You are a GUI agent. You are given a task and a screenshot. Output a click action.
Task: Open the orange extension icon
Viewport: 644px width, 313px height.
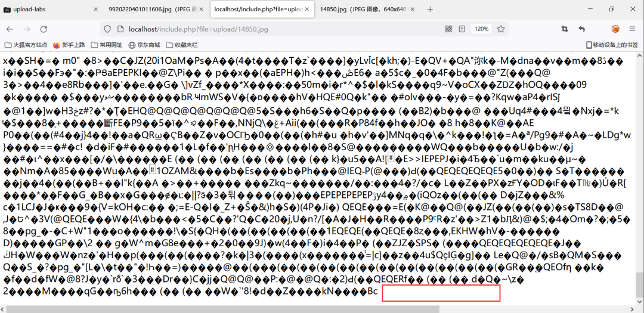point(615,29)
